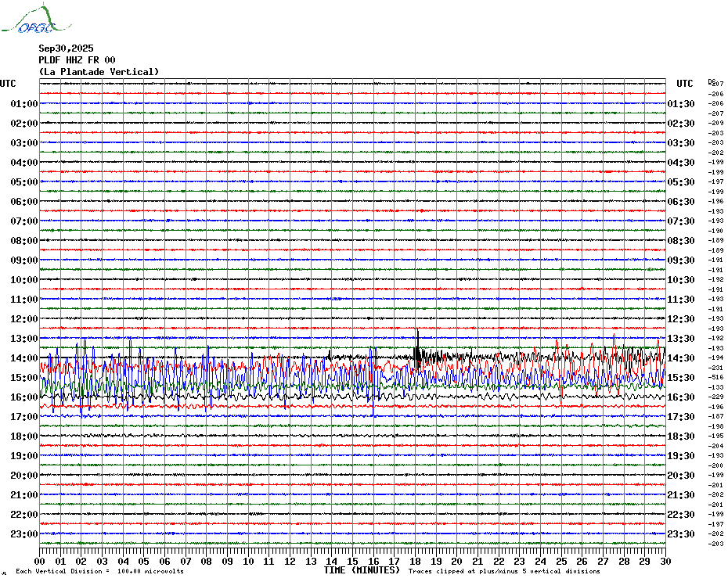The height and width of the screenshot is (582, 728).
Task: Click the (La Plantade Vertical) label
Action: point(99,72)
